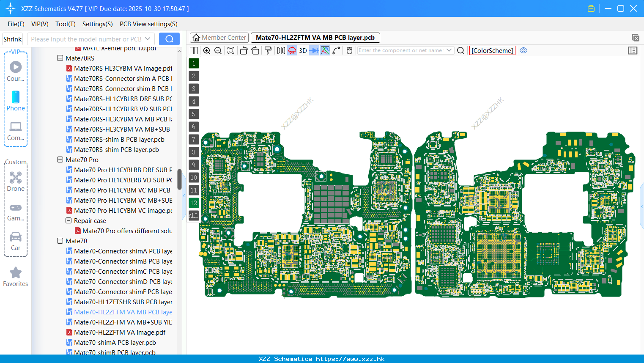The image size is (644, 363).
Task: Open the Tool(T) menu
Action: coord(66,24)
